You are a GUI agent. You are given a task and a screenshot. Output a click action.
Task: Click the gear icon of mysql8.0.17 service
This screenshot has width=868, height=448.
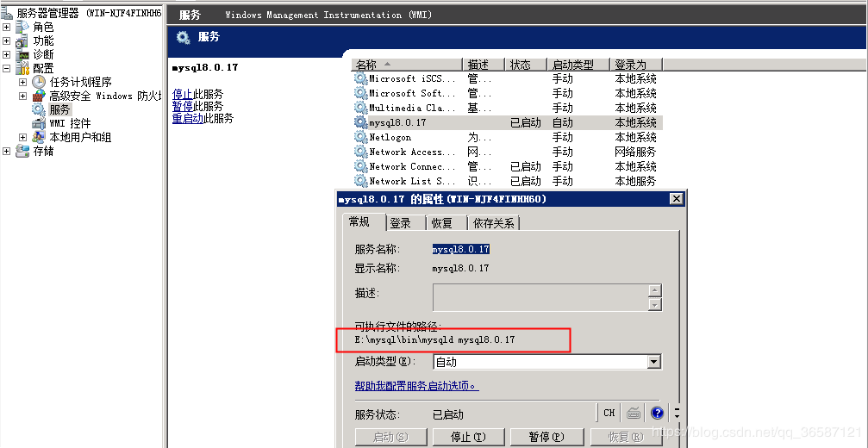coord(361,123)
